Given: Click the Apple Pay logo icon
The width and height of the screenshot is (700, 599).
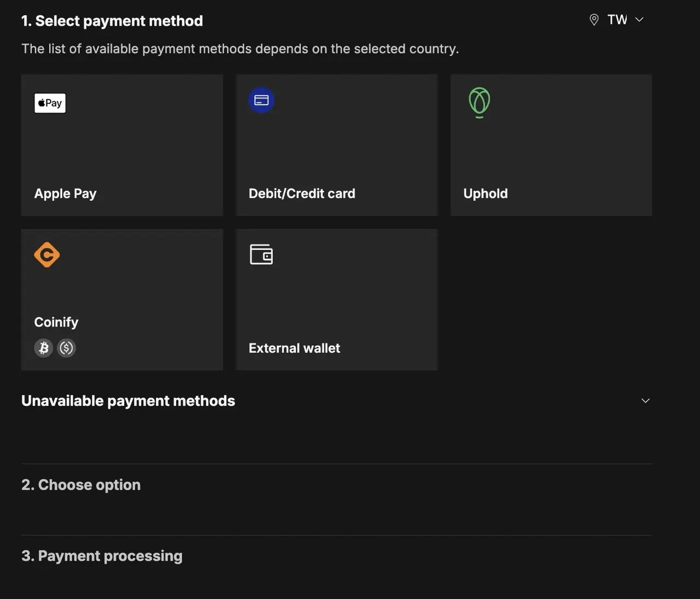Looking at the screenshot, I should click(x=50, y=103).
